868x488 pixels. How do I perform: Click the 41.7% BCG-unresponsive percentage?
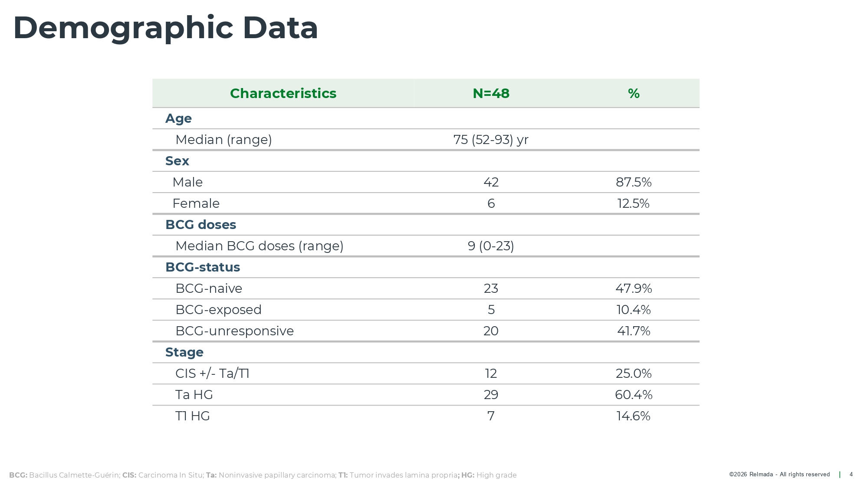(x=633, y=331)
